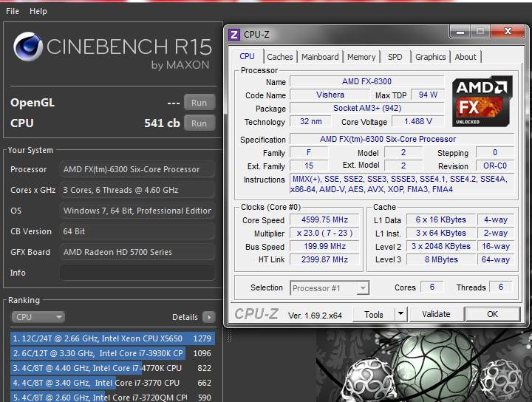This screenshot has width=532, height=402.
Task: Open the Tools dropdown arrow
Action: 400,314
